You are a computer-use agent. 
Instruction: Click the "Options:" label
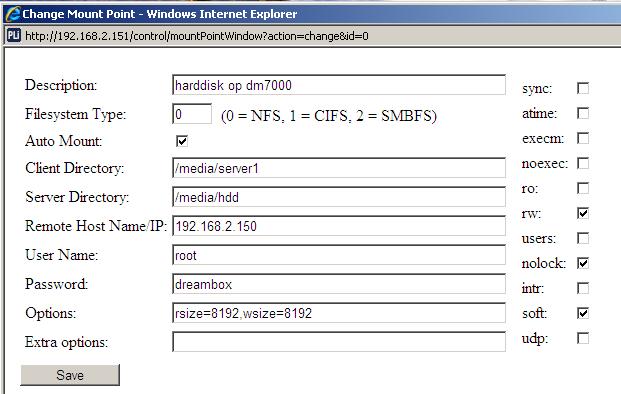click(x=51, y=313)
